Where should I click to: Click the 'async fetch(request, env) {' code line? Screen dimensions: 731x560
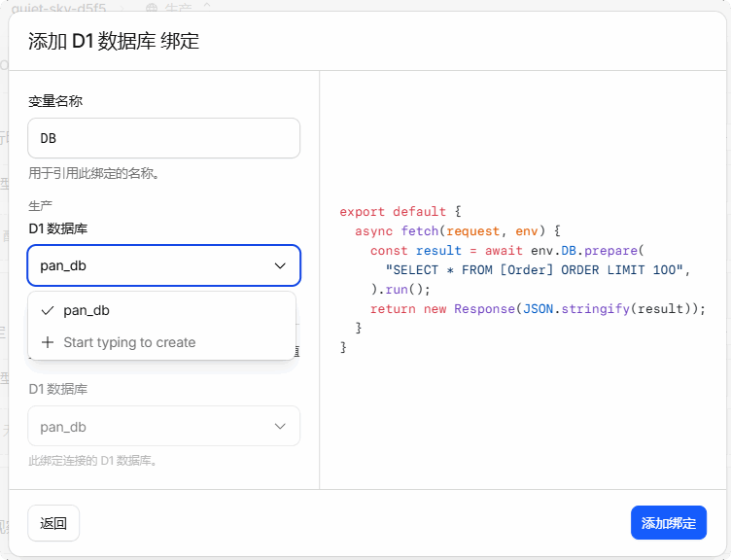click(x=457, y=230)
